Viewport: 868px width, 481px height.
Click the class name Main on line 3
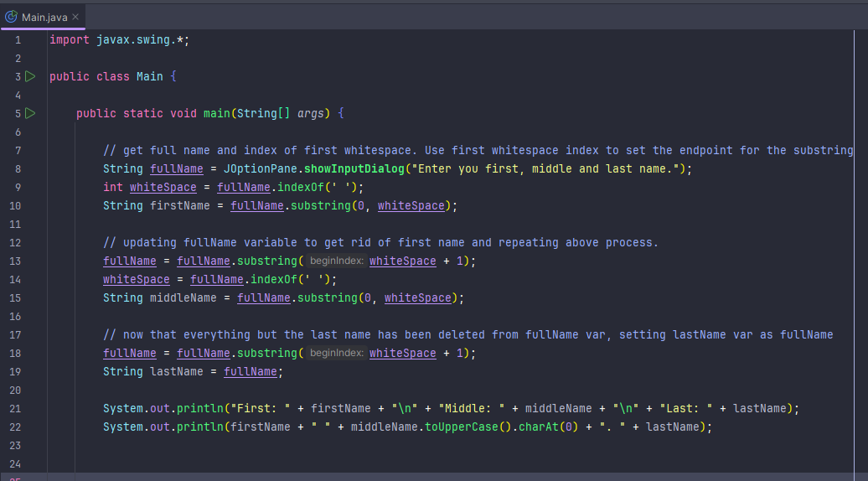(x=149, y=76)
